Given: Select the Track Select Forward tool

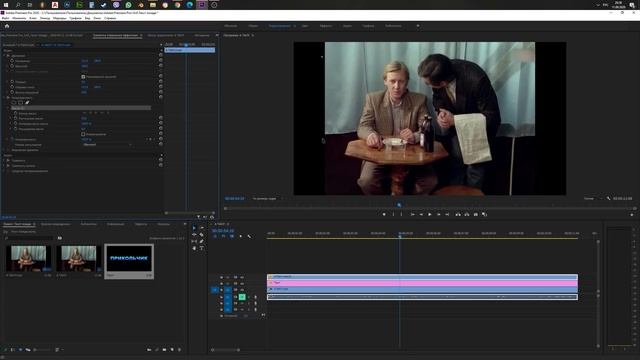Looking at the screenshot, I should coord(202,228).
